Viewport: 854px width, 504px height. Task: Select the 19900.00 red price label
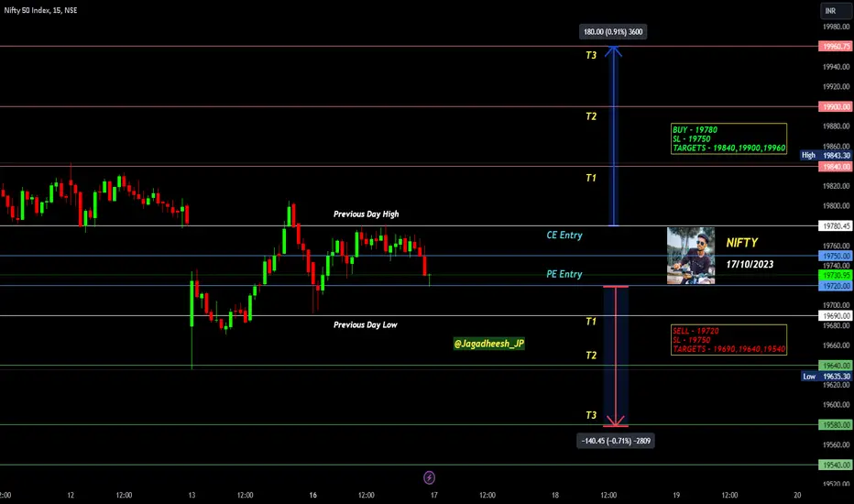(836, 107)
